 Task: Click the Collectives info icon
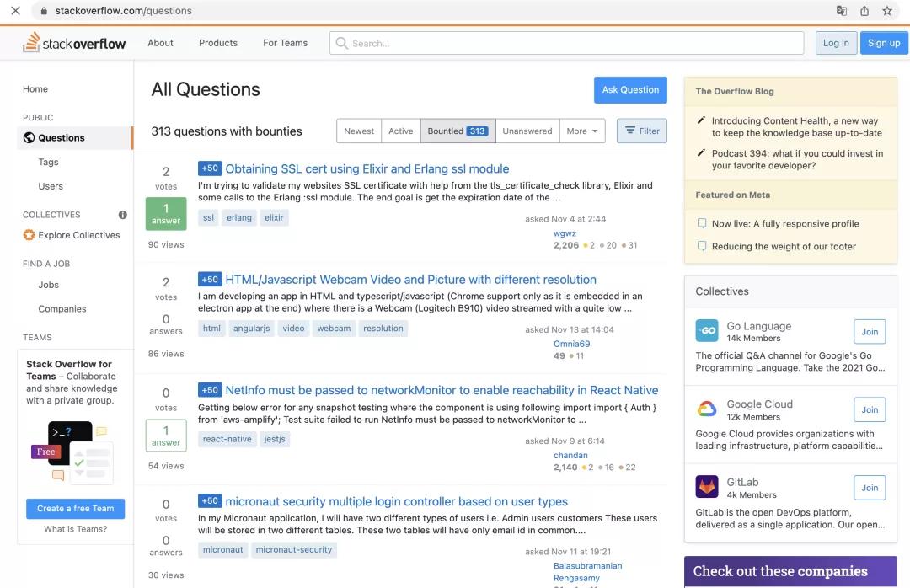pyautogui.click(x=123, y=215)
